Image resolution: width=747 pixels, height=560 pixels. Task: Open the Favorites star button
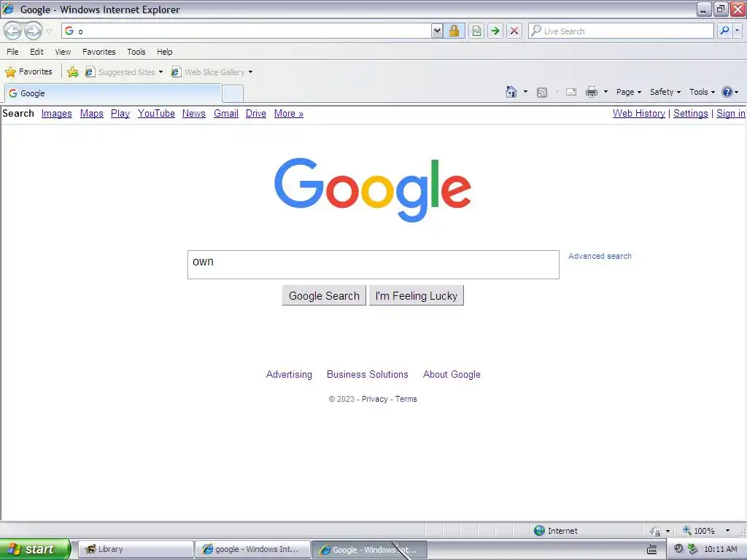point(28,71)
